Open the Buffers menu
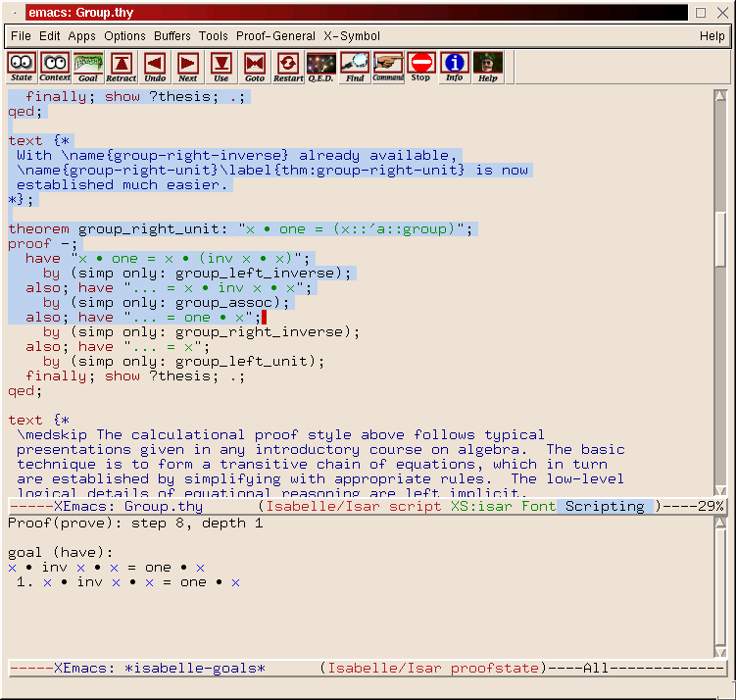Image resolution: width=736 pixels, height=700 pixels. (x=172, y=36)
